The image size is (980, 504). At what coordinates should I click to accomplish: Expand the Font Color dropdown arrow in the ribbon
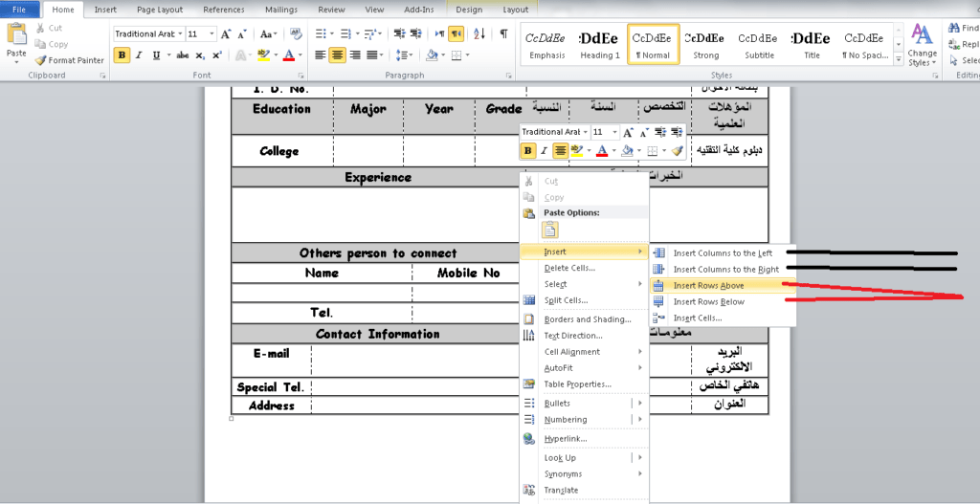(x=301, y=55)
